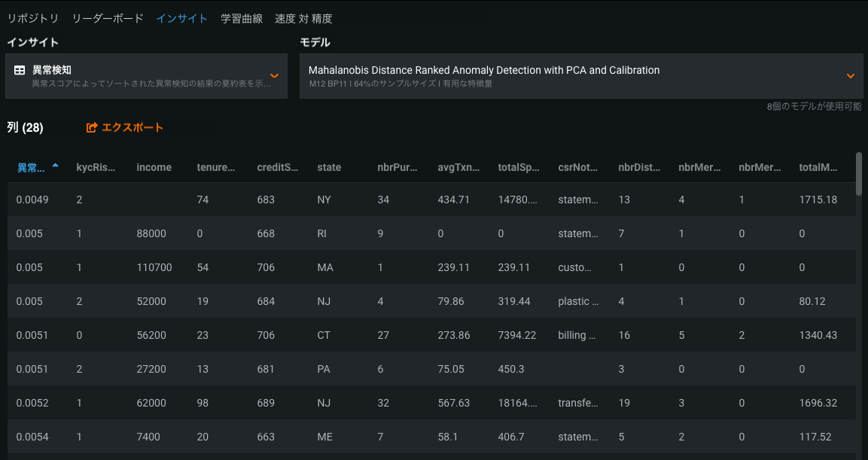Expand the インサイト dropdown chevron
Screen dimensions: 868x460
coord(275,75)
